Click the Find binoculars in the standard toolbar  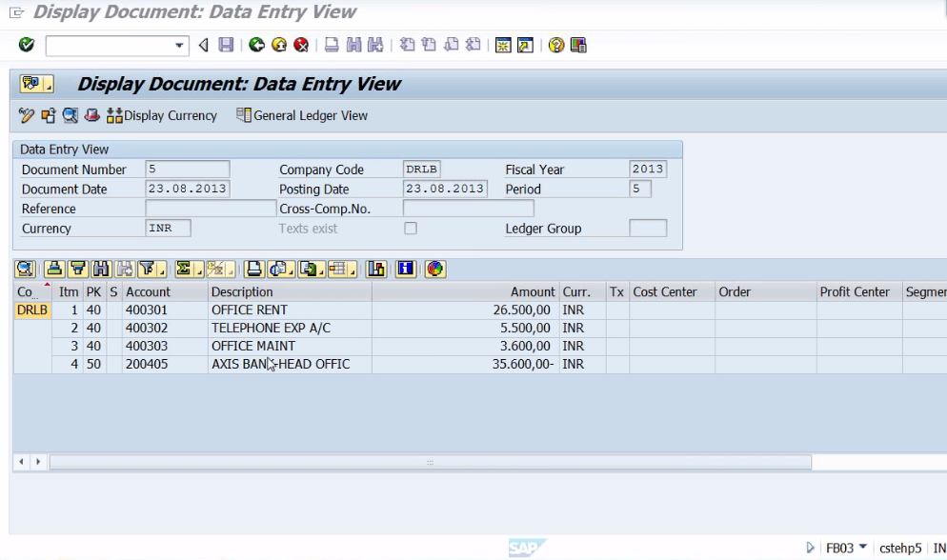(353, 46)
